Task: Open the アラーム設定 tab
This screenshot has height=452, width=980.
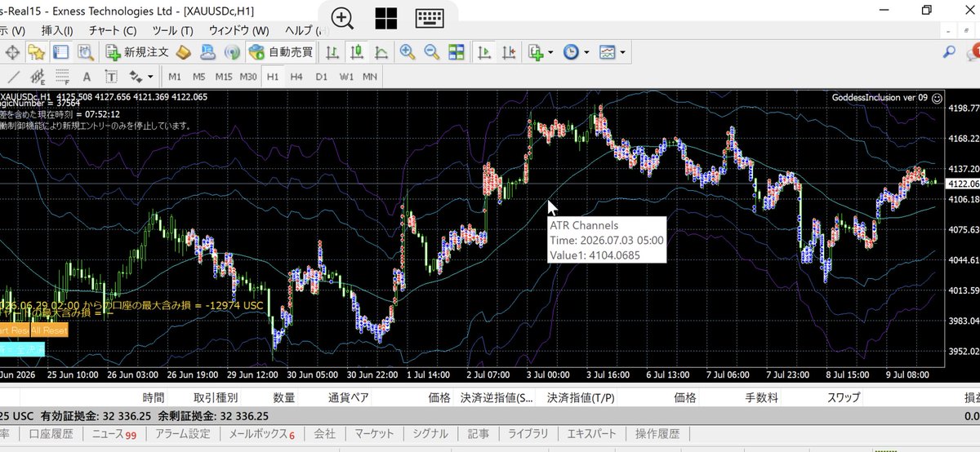Action: [x=183, y=434]
